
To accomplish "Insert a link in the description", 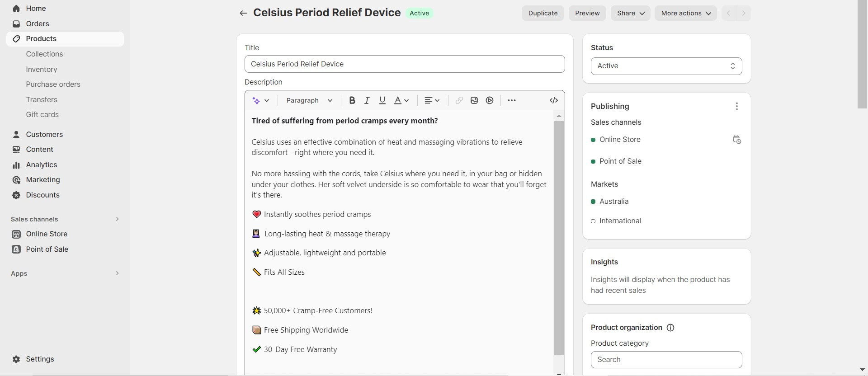I will click(459, 100).
